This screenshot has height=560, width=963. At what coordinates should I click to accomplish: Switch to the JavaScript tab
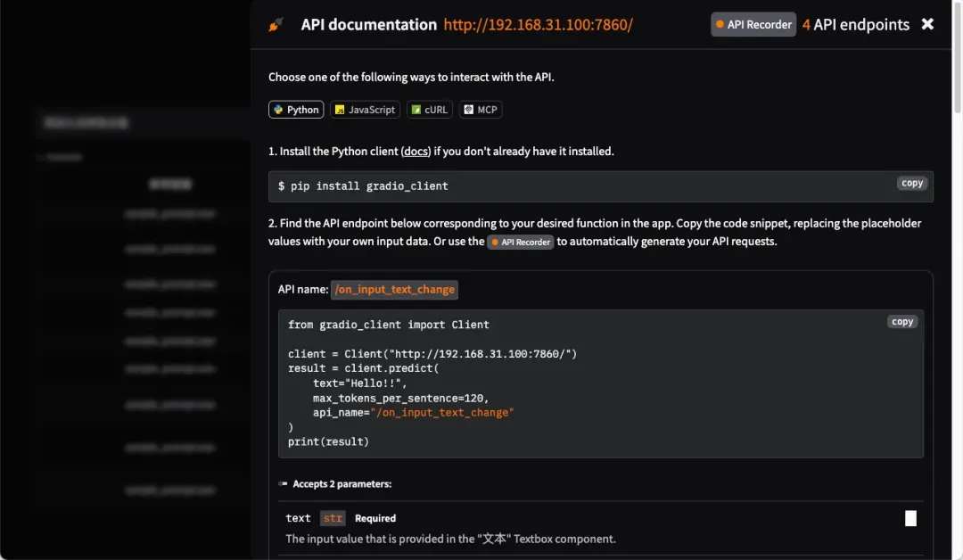tap(365, 110)
